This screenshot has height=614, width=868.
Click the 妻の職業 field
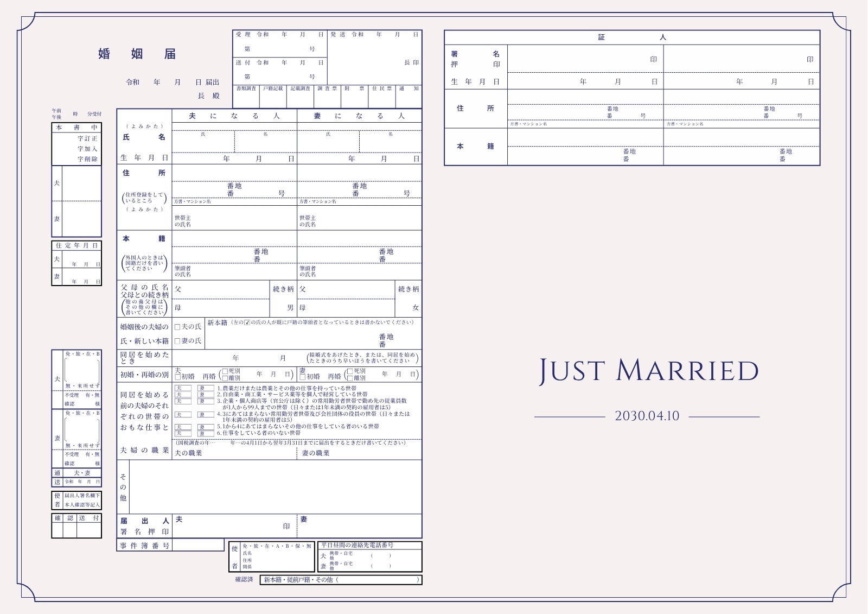[359, 453]
